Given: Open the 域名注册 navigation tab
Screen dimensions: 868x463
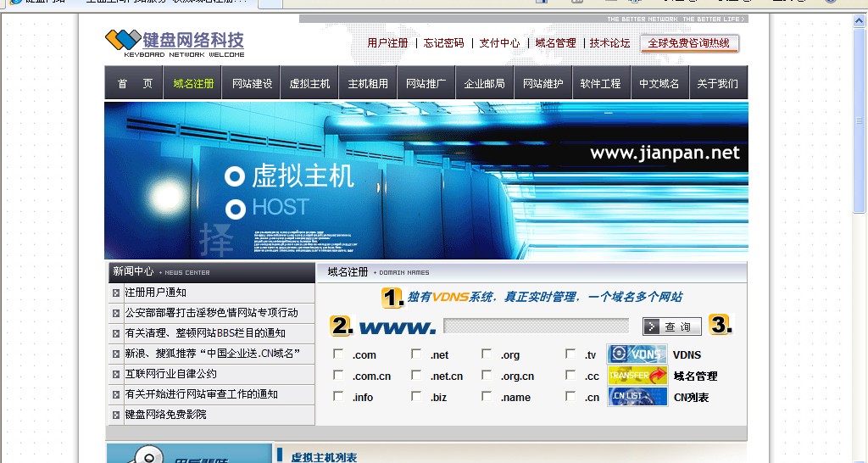Looking at the screenshot, I should click(x=193, y=83).
